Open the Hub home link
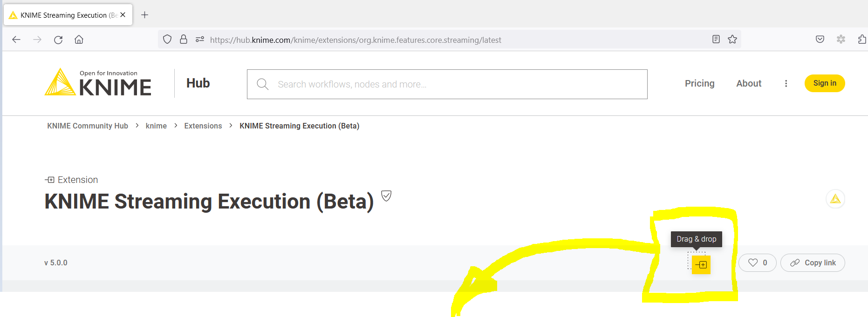 click(198, 83)
